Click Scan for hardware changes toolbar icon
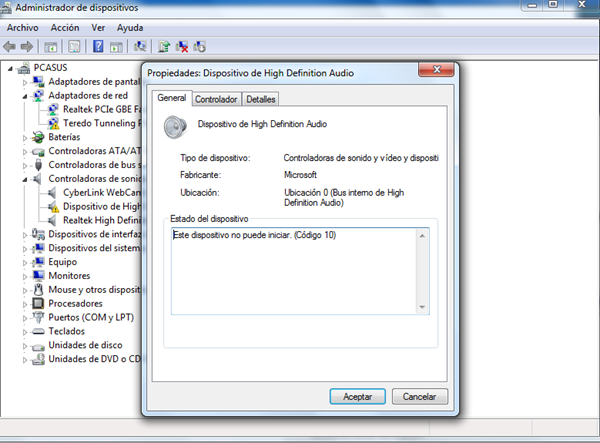The width and height of the screenshot is (600, 443). (140, 47)
